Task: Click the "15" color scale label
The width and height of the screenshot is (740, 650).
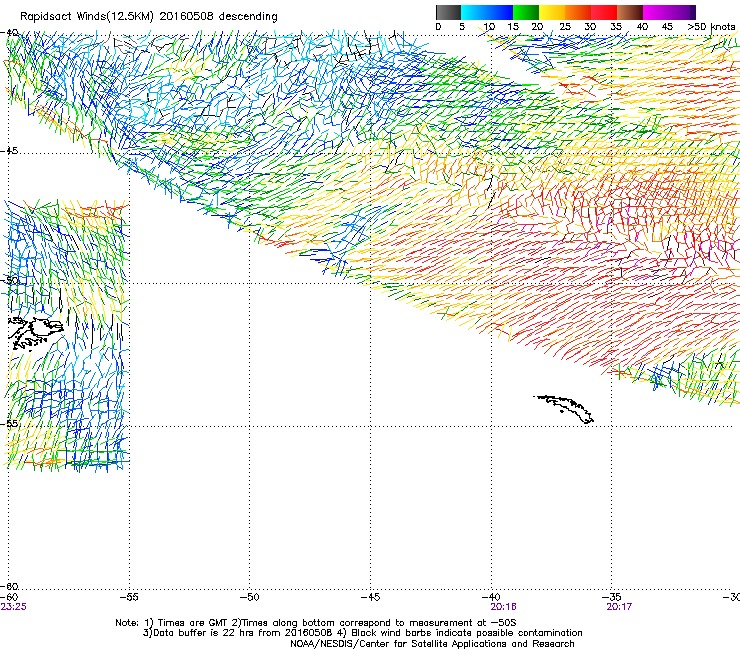Action: tap(513, 26)
